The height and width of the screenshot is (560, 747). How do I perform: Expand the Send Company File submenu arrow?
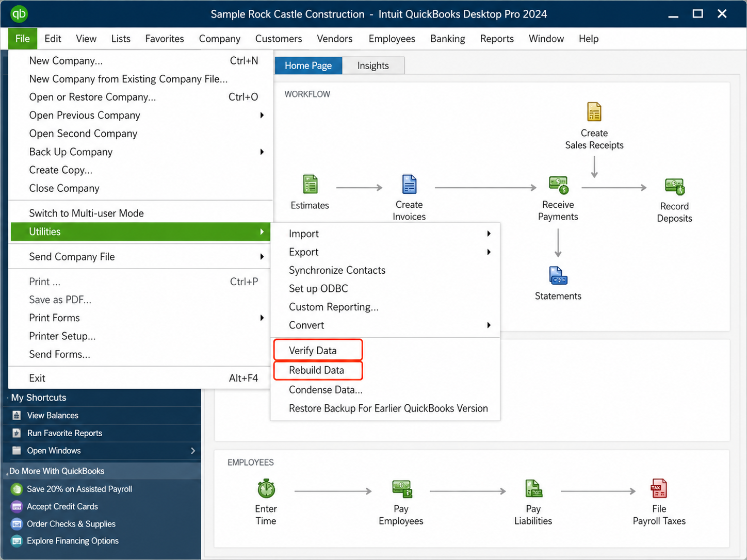(262, 257)
